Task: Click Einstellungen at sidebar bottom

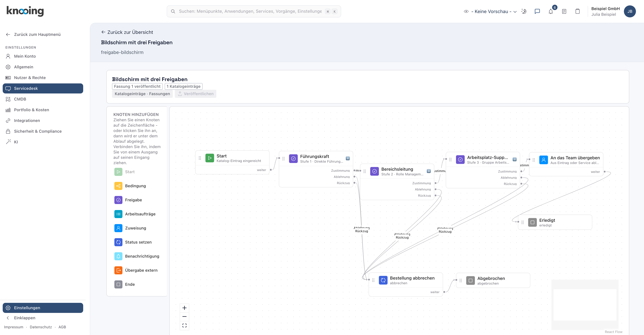Action: pos(43,308)
